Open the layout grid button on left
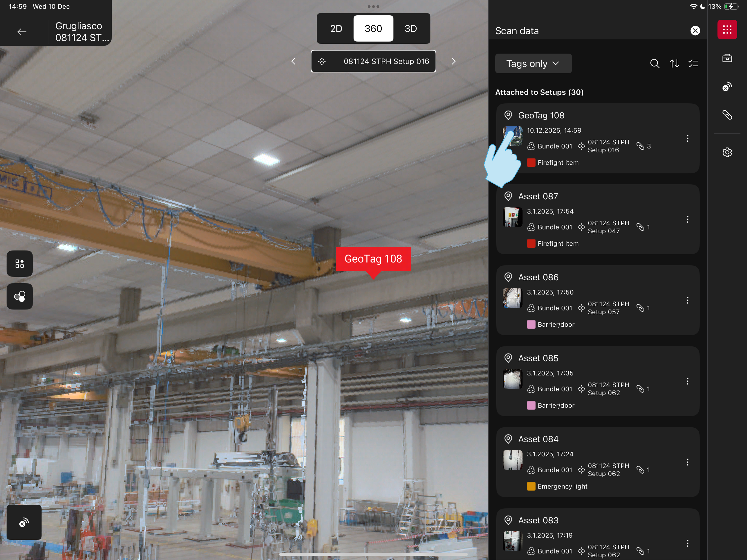This screenshot has width=747, height=560. point(20,263)
